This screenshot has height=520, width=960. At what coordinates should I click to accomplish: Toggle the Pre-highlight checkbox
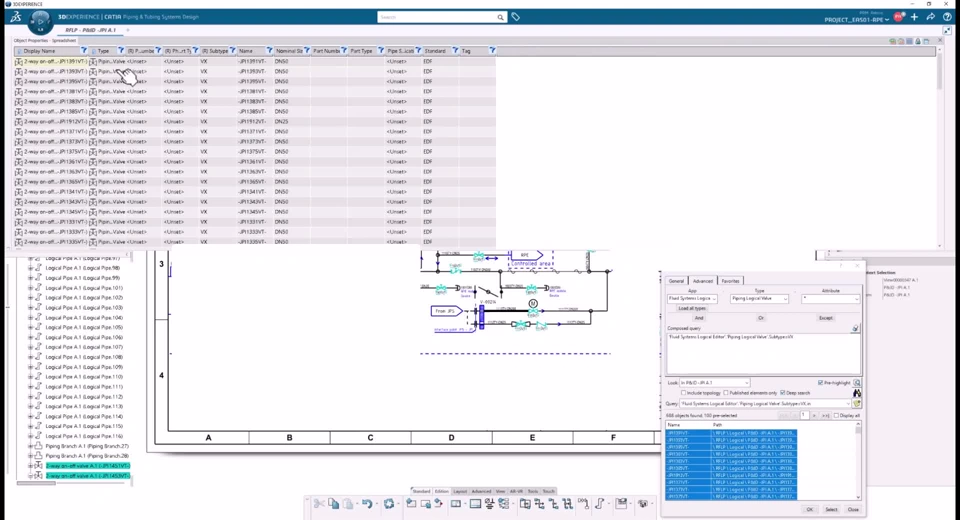(x=820, y=383)
